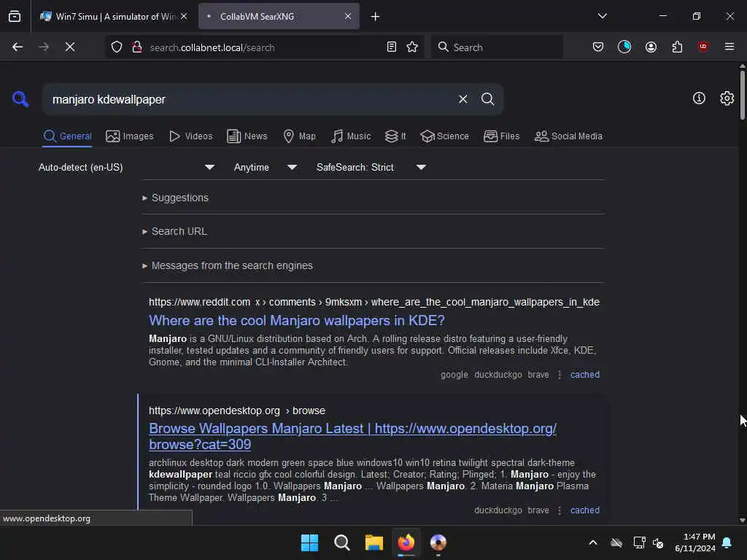747x560 pixels.
Task: Focus the manjaro kdewallpaper search field
Action: coord(250,99)
